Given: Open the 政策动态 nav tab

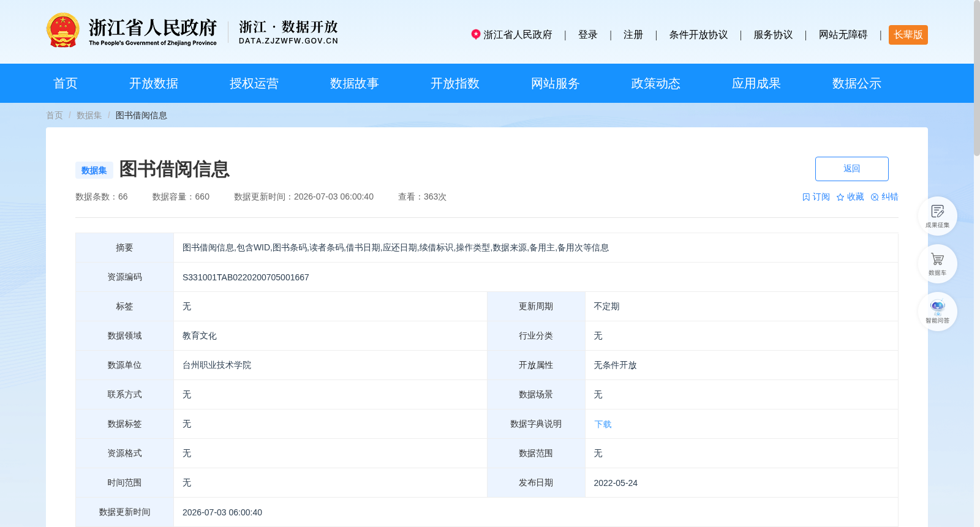Looking at the screenshot, I should (656, 83).
